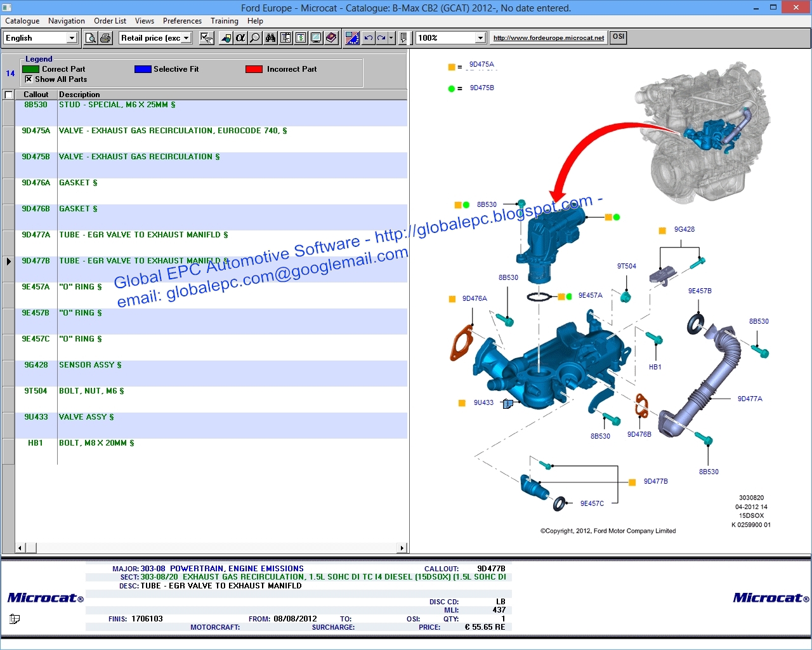Open the help book icon
The height and width of the screenshot is (650, 812).
point(331,37)
